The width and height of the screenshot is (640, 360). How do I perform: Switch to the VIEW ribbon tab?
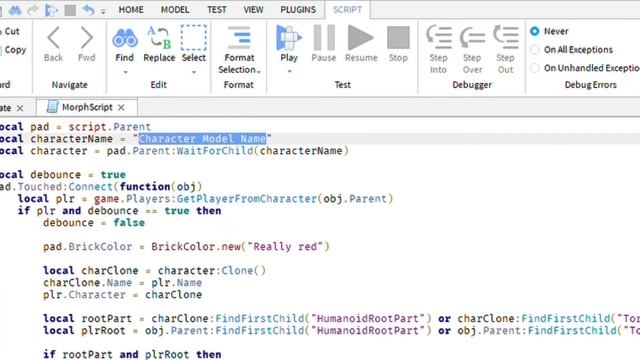pos(253,9)
